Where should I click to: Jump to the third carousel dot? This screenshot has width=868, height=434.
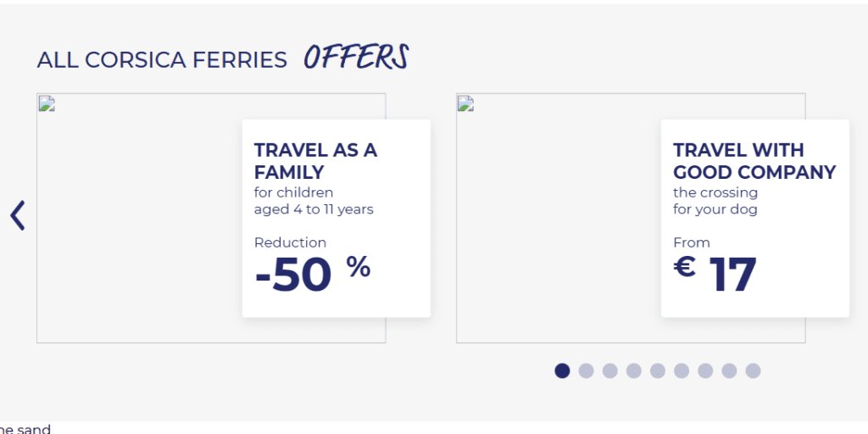click(609, 370)
